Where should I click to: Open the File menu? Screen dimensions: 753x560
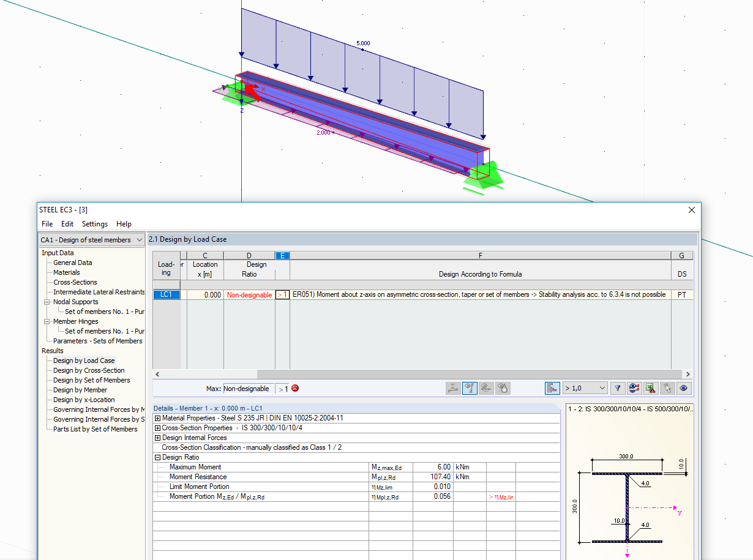[47, 224]
